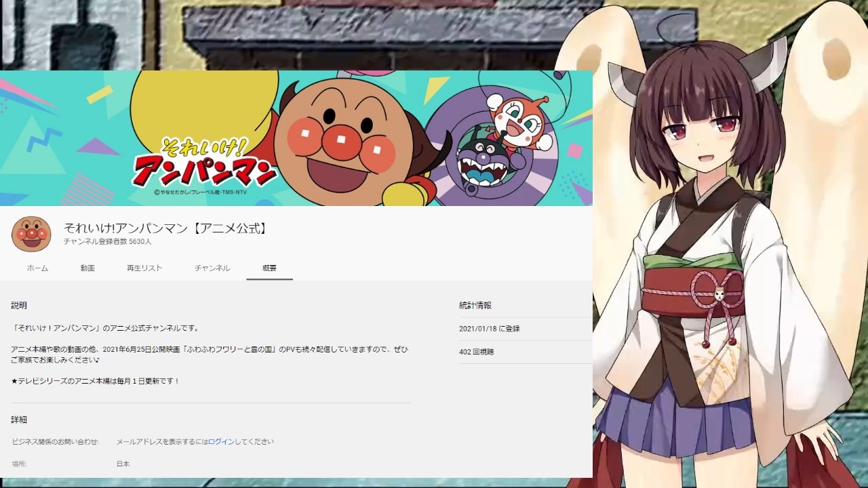
Task: Open the 再生リスト tab
Action: 144,268
